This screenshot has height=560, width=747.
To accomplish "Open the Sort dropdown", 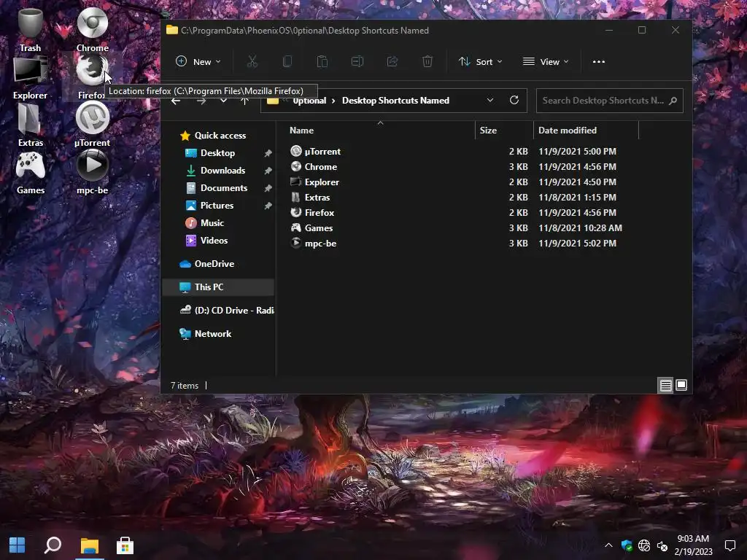I will point(480,61).
